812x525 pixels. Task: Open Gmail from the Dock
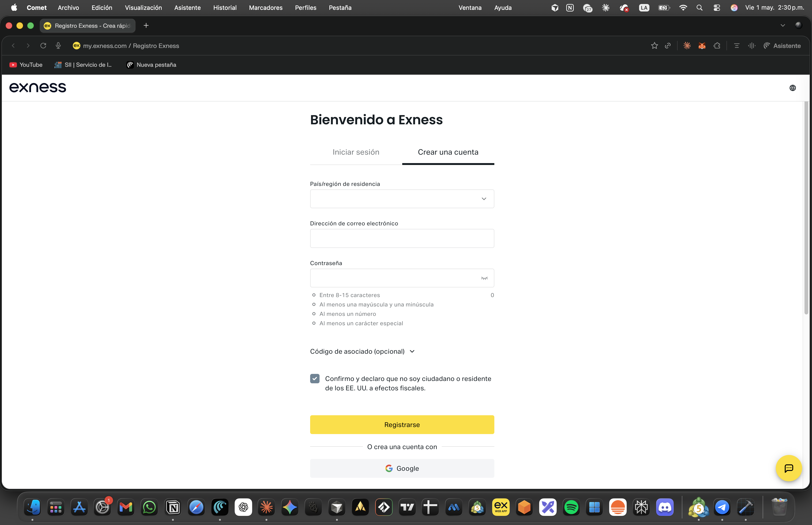[x=126, y=507]
